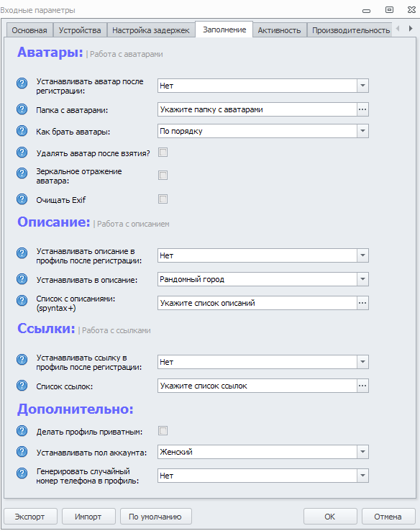This screenshot has width=420, height=531.
Task: Show help for 'Список ссылок' option
Action: pyautogui.click(x=22, y=386)
